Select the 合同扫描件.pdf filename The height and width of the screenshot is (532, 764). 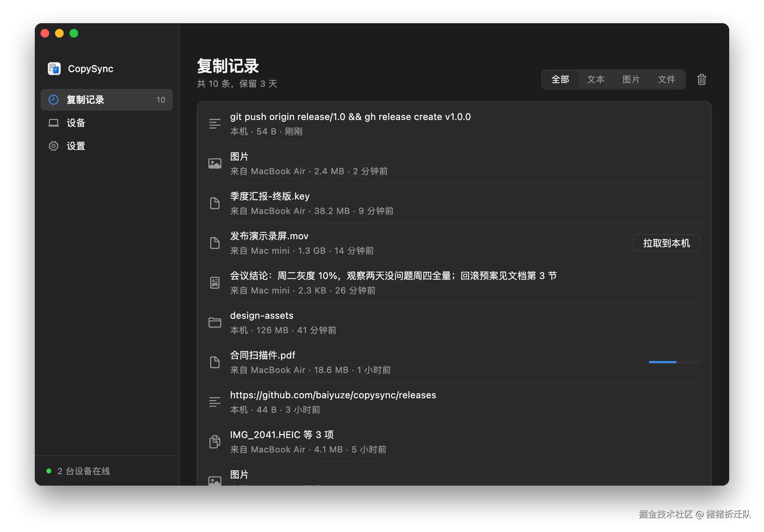coord(263,355)
